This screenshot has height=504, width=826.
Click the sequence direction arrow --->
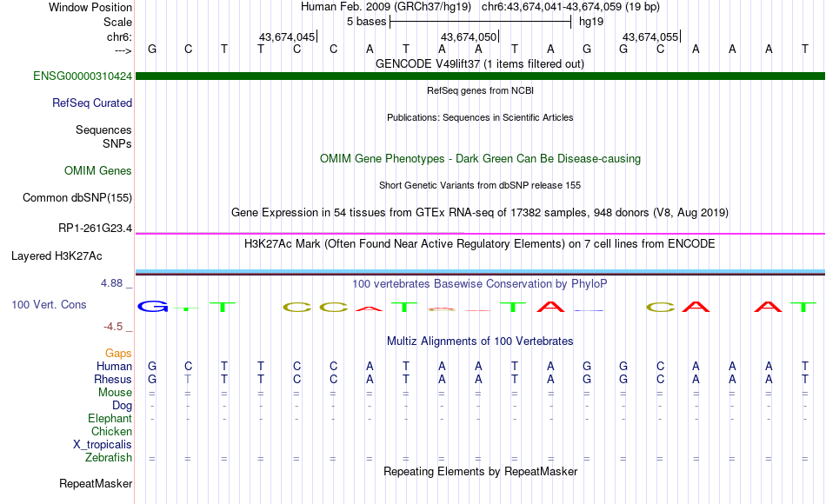pyautogui.click(x=123, y=50)
